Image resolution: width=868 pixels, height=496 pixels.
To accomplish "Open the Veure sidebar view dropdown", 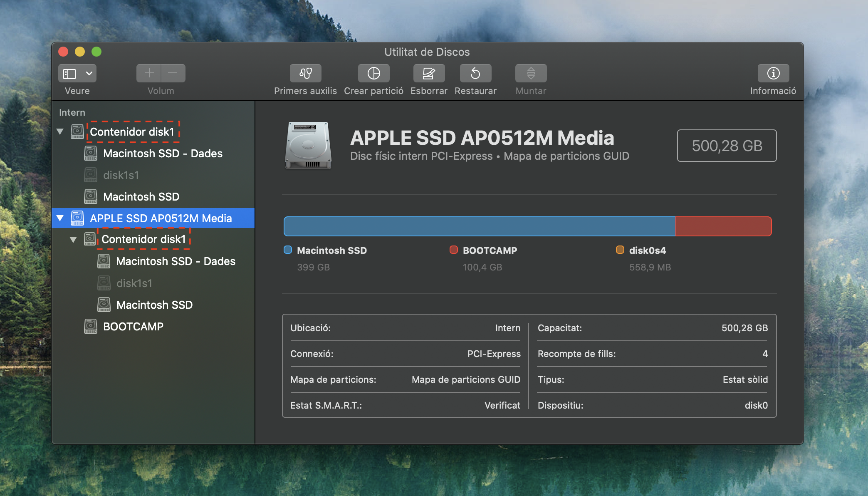I will [77, 74].
